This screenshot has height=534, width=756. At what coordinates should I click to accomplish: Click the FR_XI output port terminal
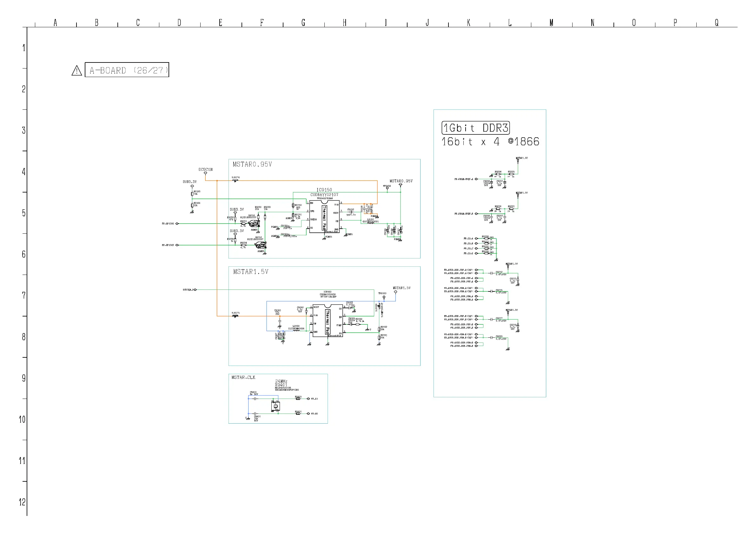[x=308, y=399]
